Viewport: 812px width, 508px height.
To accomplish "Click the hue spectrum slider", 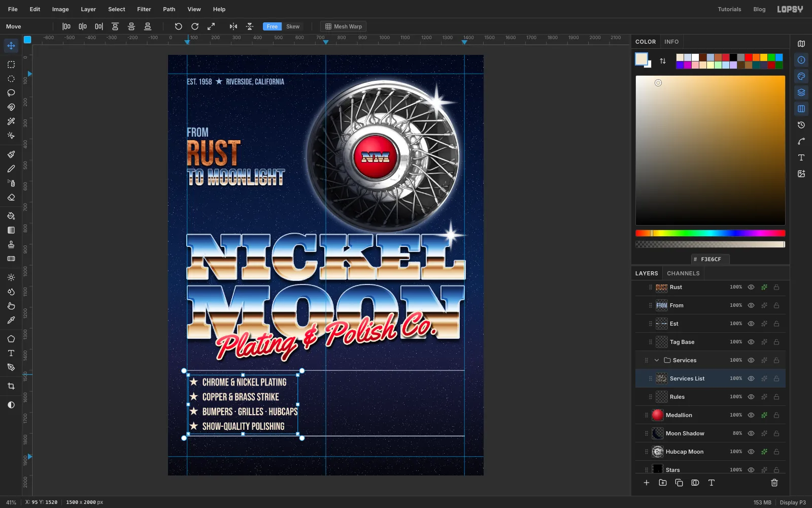I will [710, 233].
